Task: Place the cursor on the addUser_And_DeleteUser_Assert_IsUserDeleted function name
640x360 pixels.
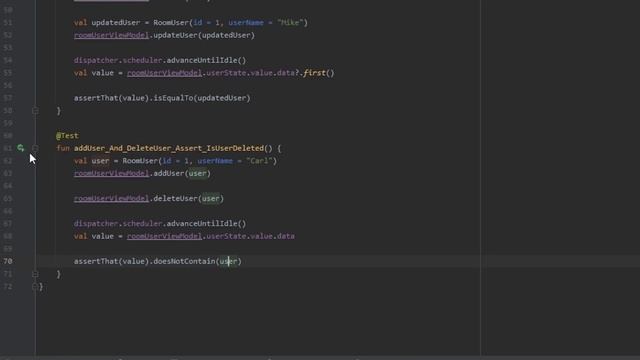Action: 169,148
